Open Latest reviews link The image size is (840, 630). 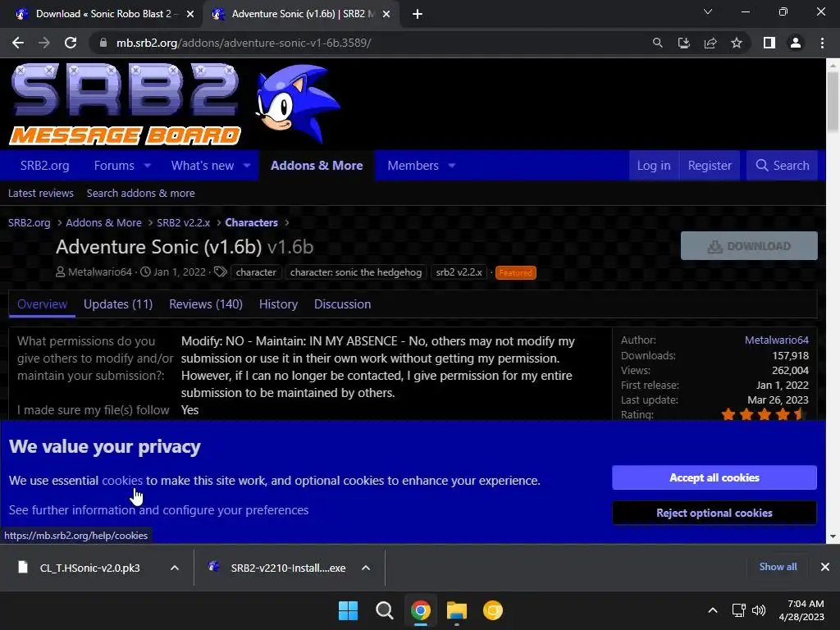[x=41, y=194]
